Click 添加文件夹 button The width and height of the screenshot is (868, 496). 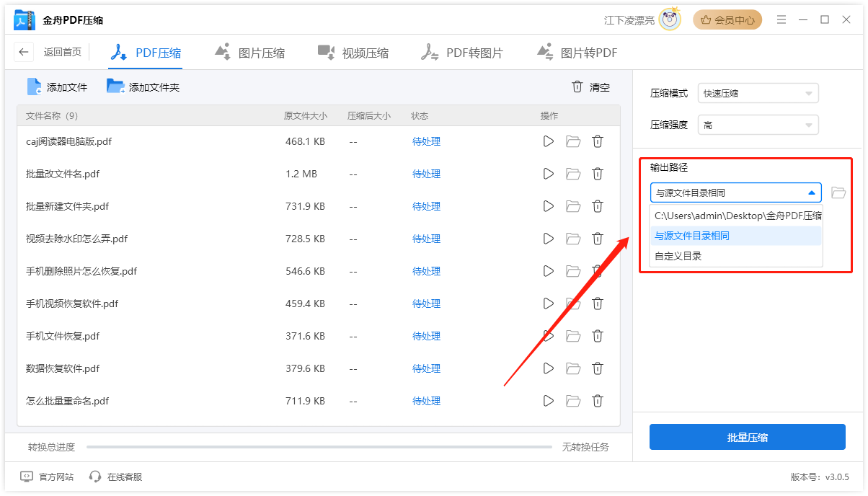point(143,87)
